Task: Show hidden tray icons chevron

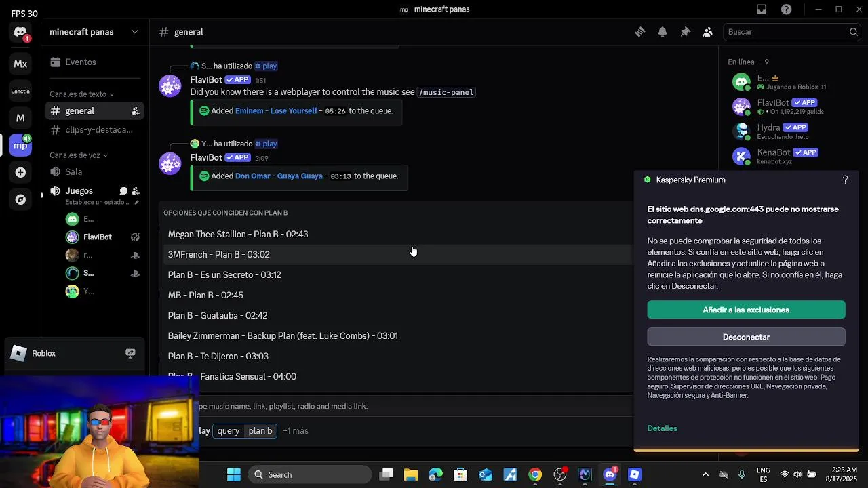Action: tap(705, 474)
